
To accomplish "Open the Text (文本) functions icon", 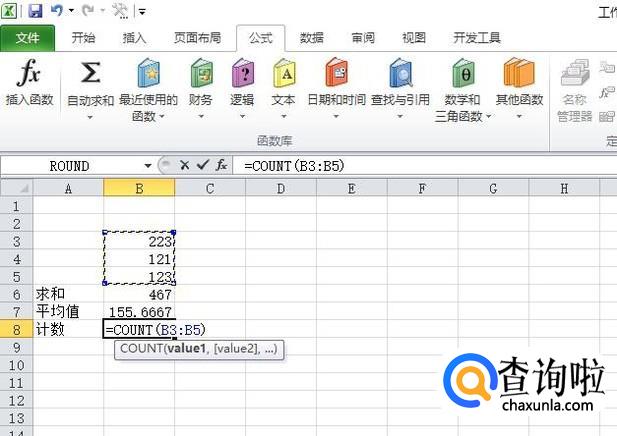I will pos(284,73).
